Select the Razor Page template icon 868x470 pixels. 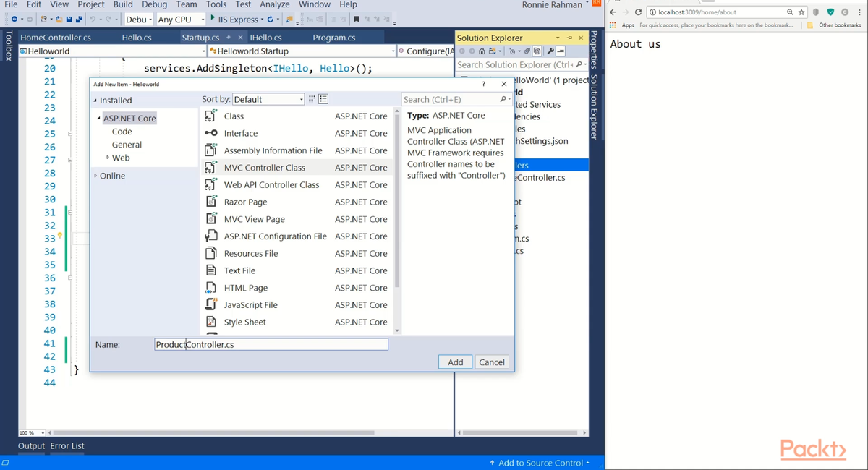pos(210,202)
